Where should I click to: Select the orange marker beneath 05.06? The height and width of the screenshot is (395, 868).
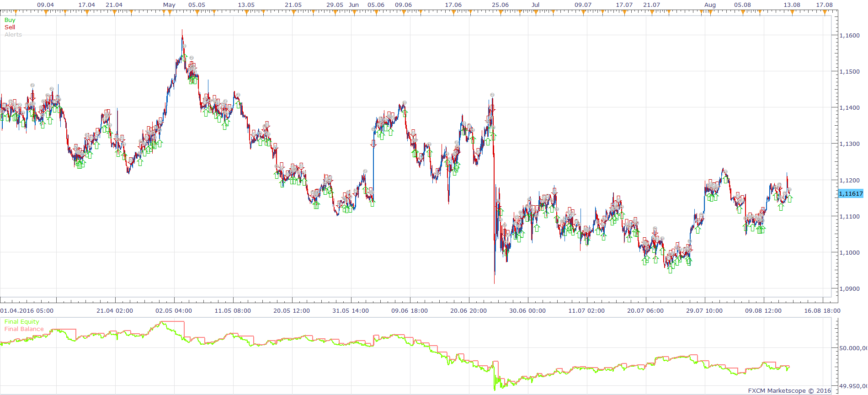pyautogui.click(x=376, y=13)
